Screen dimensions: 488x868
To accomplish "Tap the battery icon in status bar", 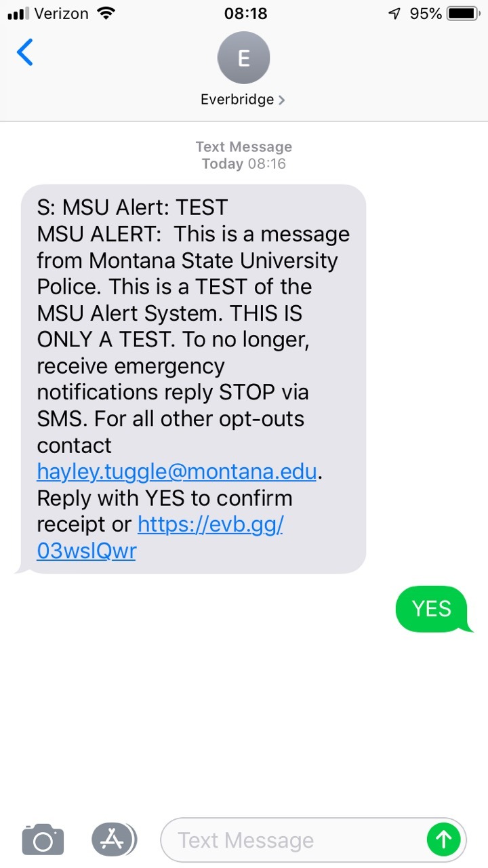I will tap(463, 14).
